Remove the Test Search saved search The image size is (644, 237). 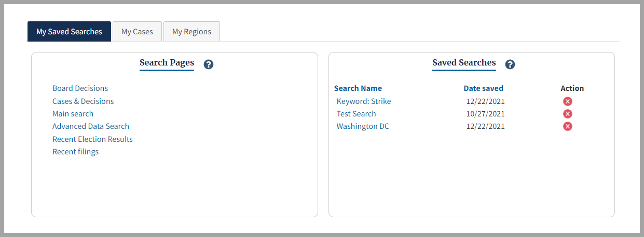[568, 114]
